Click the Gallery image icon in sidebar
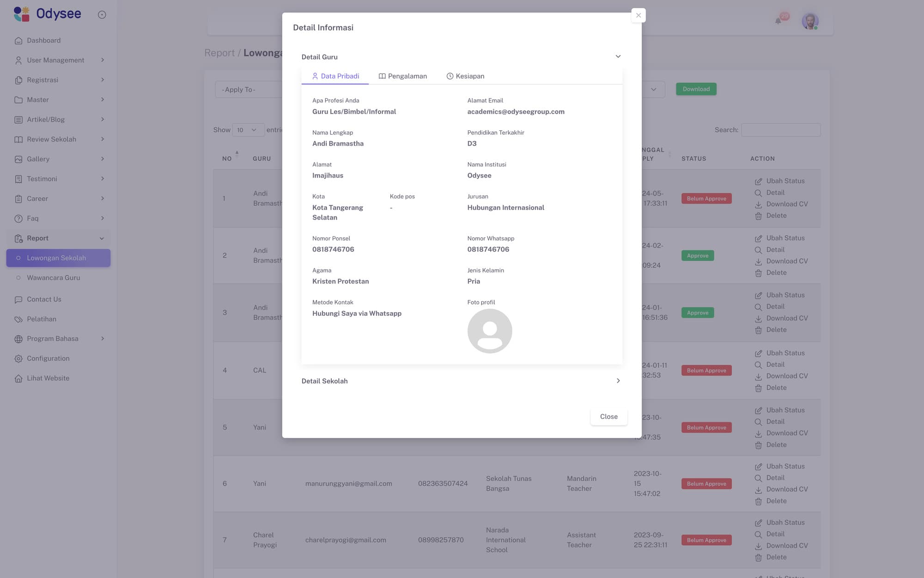Image resolution: width=924 pixels, height=578 pixels. click(x=18, y=159)
